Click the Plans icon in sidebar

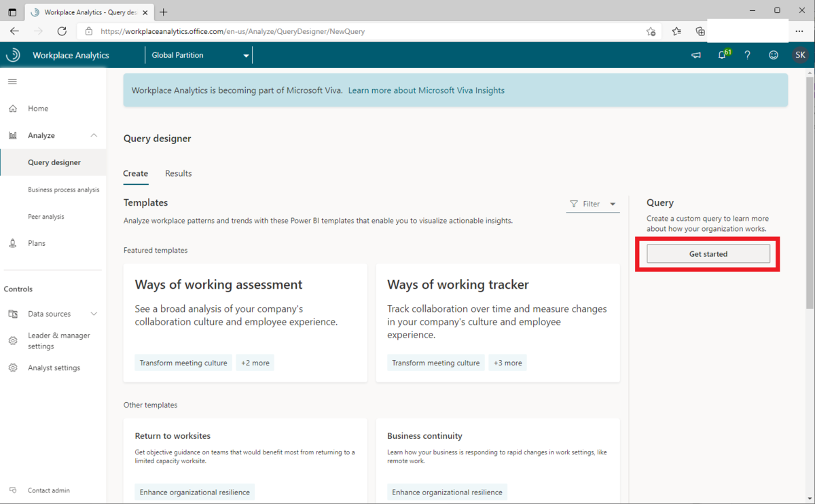tap(13, 243)
